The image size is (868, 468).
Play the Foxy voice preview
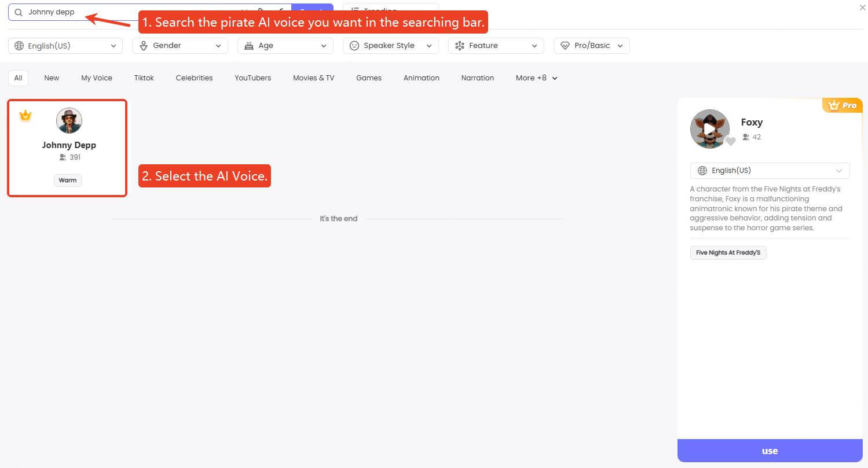click(x=710, y=129)
